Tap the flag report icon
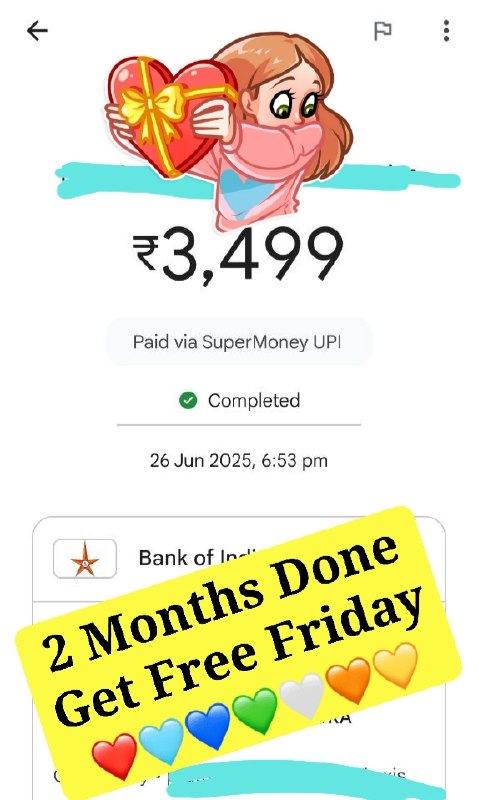Viewport: 478px width, 800px height. (383, 31)
